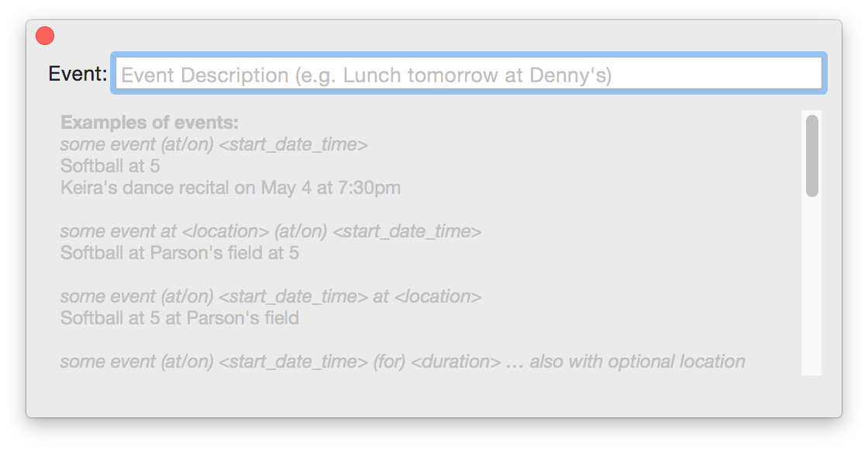Click "Softball at 5 at Parson's field" example
This screenshot has width=868, height=450.
tap(179, 318)
